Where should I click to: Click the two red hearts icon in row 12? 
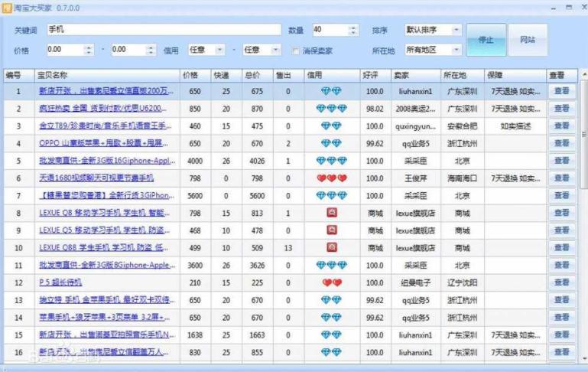(x=332, y=282)
